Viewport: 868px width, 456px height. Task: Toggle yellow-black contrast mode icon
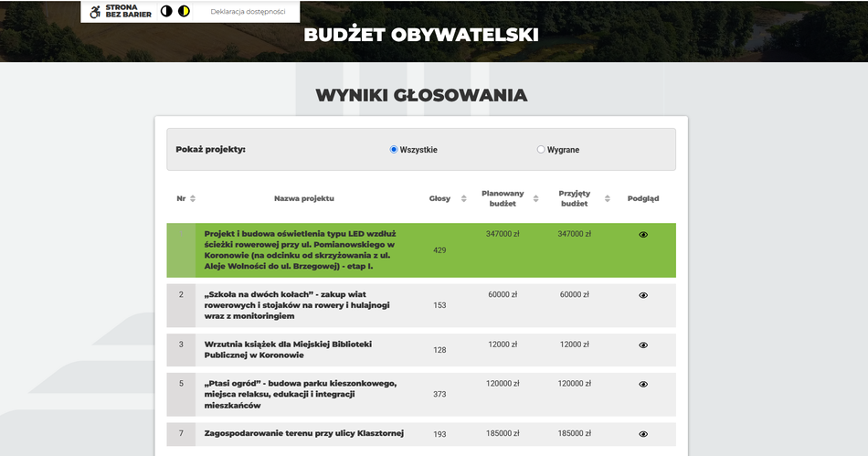184,12
